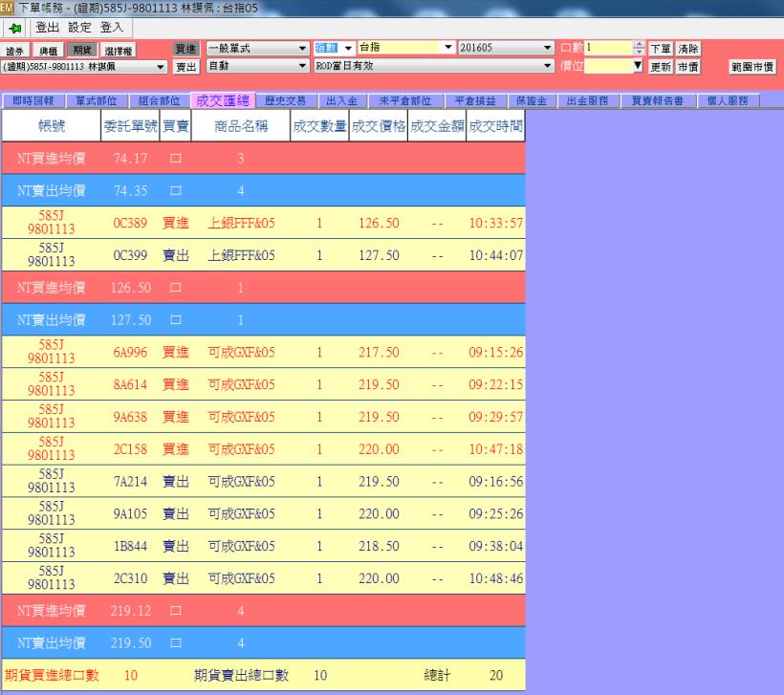Image resolution: width=784 pixels, height=695 pixels.
Task: Toggle the 證券 product type button
Action: [x=14, y=50]
